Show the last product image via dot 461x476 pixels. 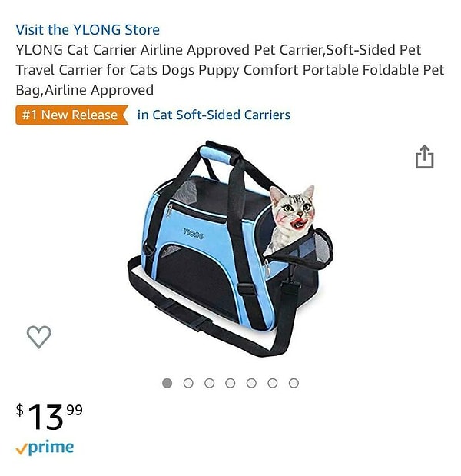pos(294,383)
